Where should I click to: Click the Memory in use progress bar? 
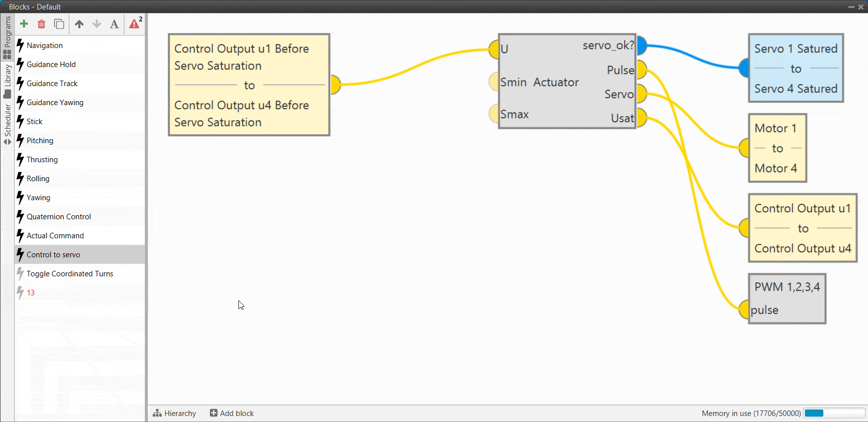click(834, 413)
